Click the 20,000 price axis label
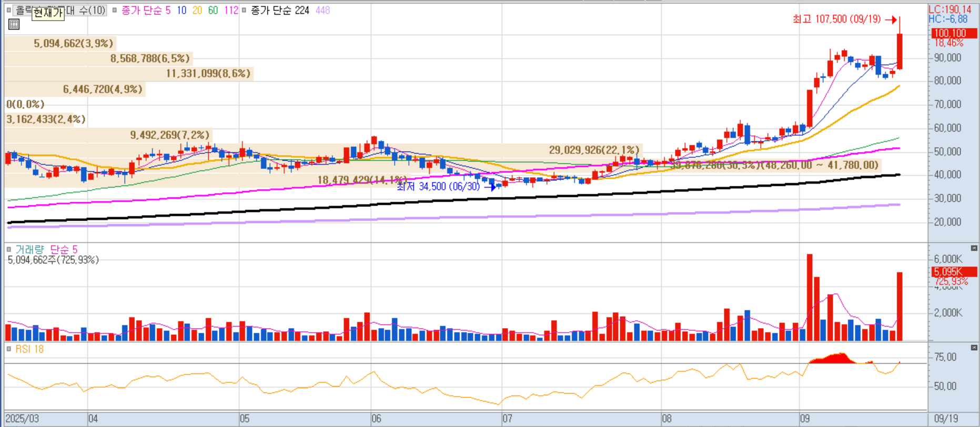The height and width of the screenshot is (427, 980). click(948, 222)
